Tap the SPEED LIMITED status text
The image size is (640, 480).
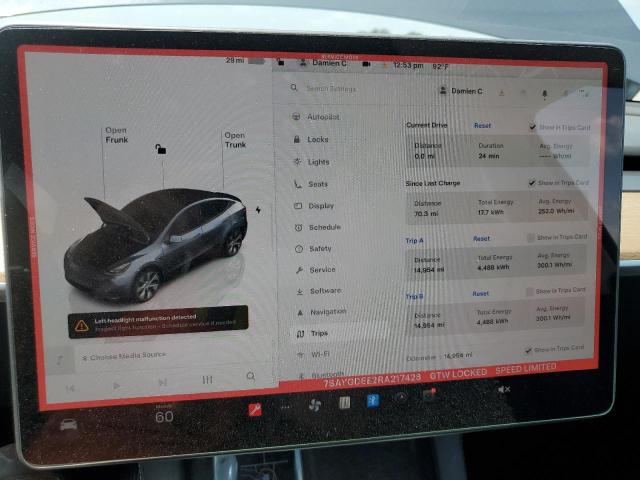[526, 369]
